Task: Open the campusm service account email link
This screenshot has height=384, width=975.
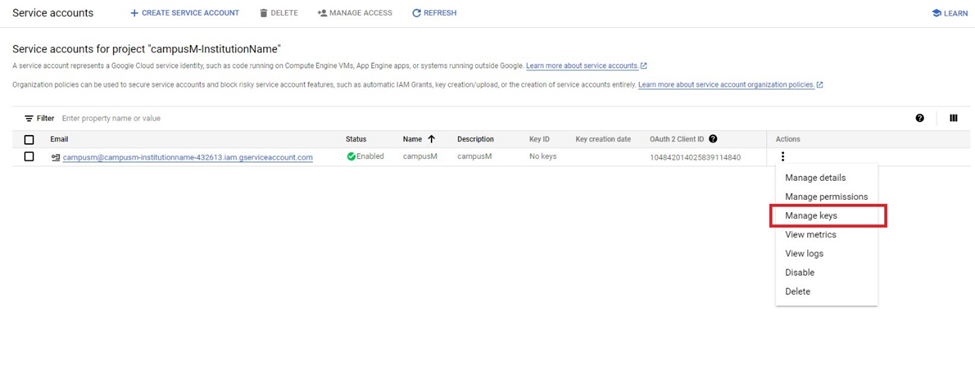Action: [188, 157]
